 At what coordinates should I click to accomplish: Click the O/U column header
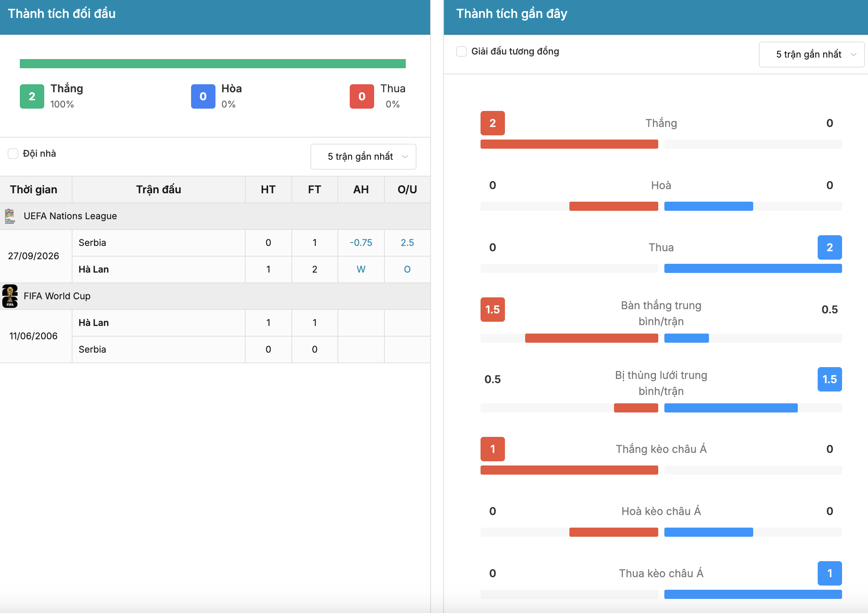(407, 189)
